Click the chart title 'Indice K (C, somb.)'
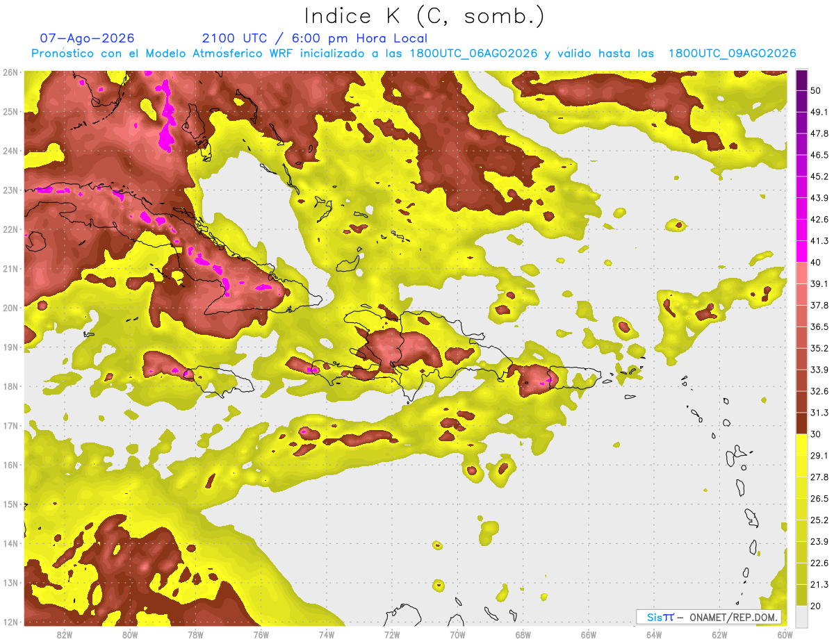 click(x=424, y=16)
